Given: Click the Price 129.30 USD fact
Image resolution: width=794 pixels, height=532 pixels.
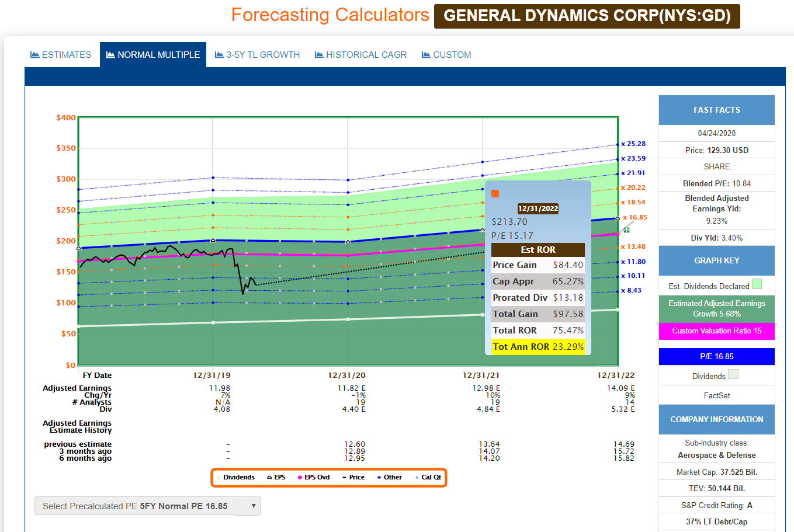Looking at the screenshot, I should pyautogui.click(x=717, y=150).
